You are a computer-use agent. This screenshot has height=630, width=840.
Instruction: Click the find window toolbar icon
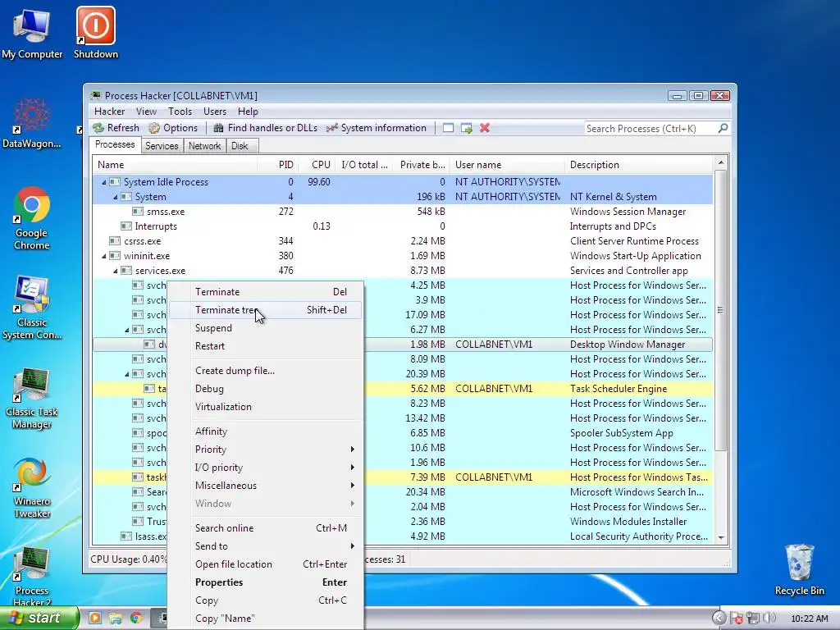pos(449,128)
